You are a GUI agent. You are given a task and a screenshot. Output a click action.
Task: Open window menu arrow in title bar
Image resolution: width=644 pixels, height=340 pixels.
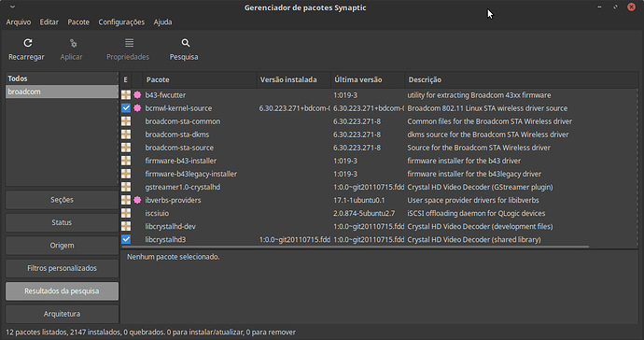(12, 7)
